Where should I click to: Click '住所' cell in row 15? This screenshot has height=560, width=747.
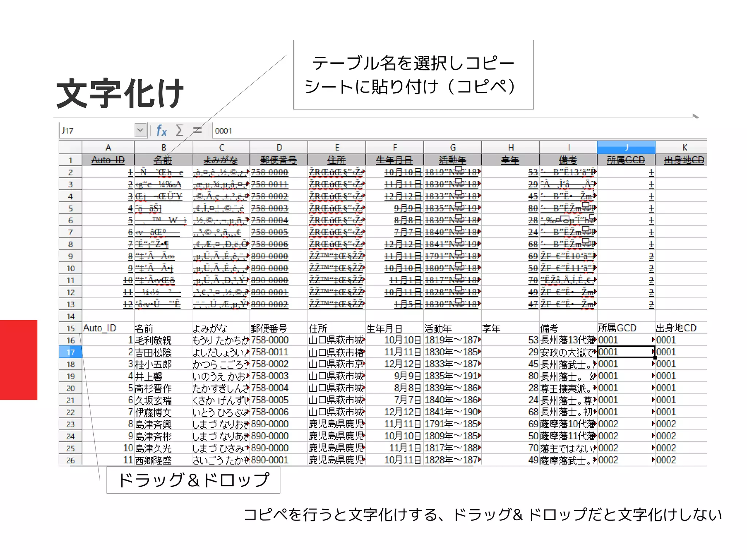[x=337, y=328]
